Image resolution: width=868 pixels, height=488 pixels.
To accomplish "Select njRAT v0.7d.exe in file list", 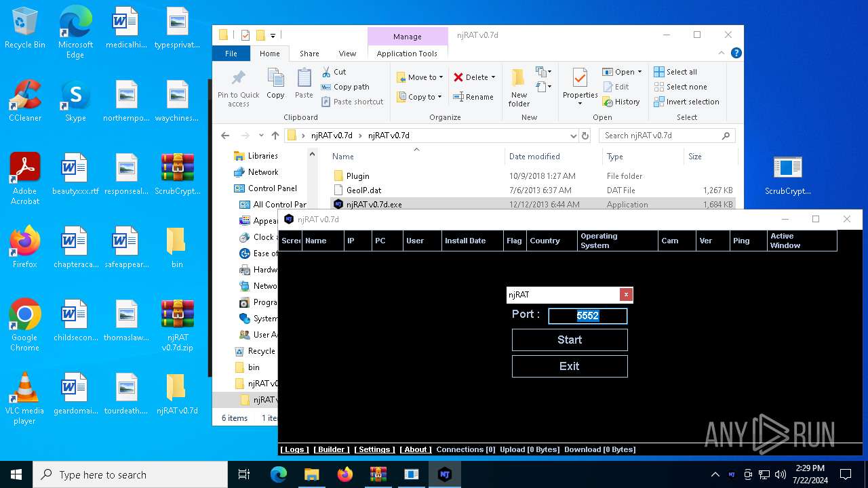I will (x=532, y=205).
